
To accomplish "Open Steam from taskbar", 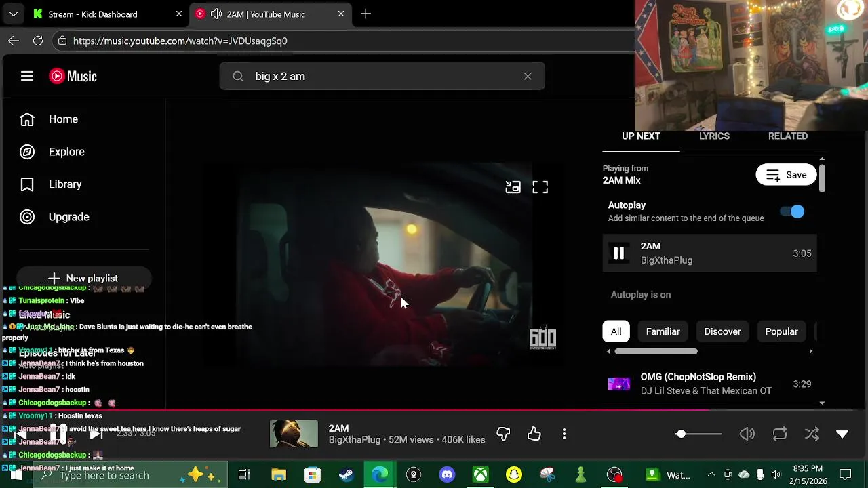I will 346,474.
